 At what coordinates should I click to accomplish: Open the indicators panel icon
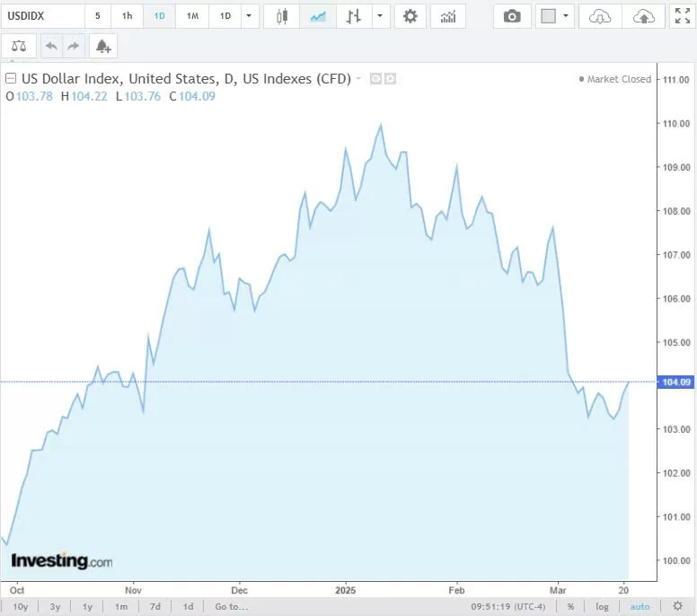pyautogui.click(x=448, y=16)
